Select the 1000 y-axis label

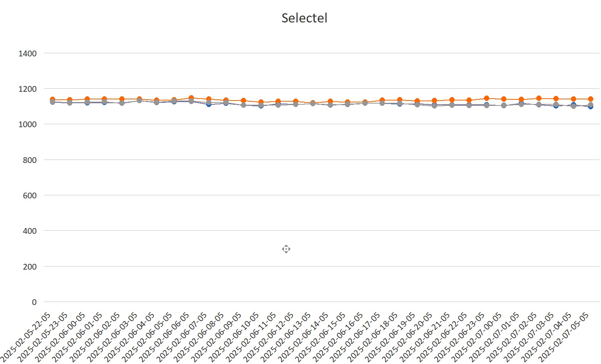(27, 125)
